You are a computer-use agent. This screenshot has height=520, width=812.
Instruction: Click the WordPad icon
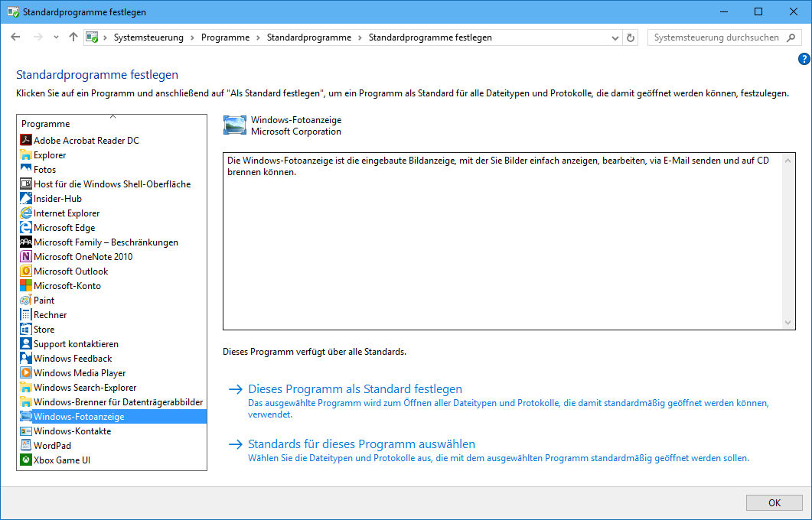tap(26, 445)
